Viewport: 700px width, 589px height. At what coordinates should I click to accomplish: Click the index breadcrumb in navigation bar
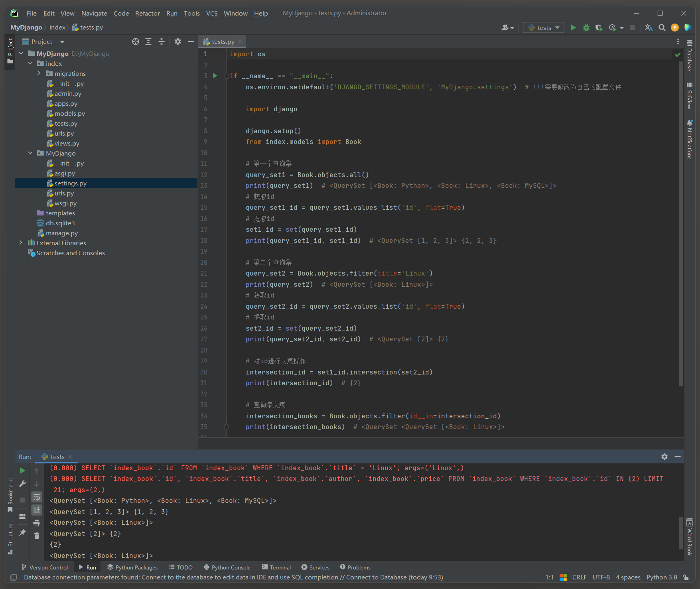click(57, 27)
